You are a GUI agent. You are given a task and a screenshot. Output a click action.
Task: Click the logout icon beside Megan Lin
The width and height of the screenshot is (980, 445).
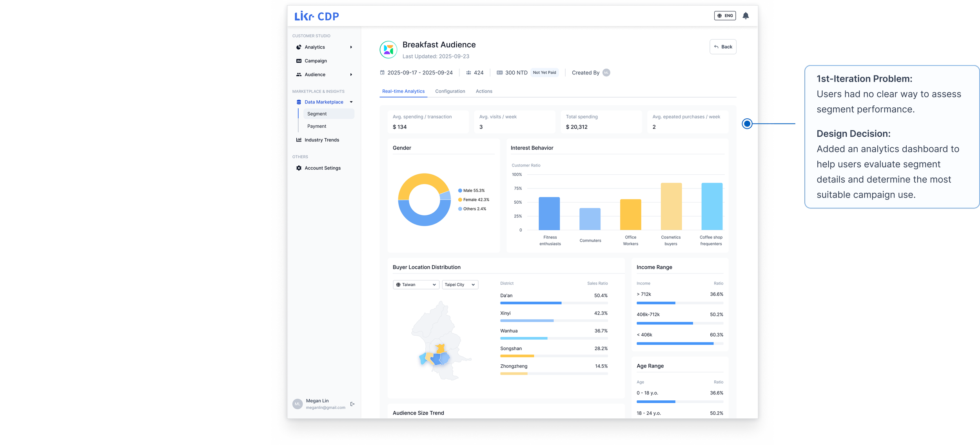point(352,404)
